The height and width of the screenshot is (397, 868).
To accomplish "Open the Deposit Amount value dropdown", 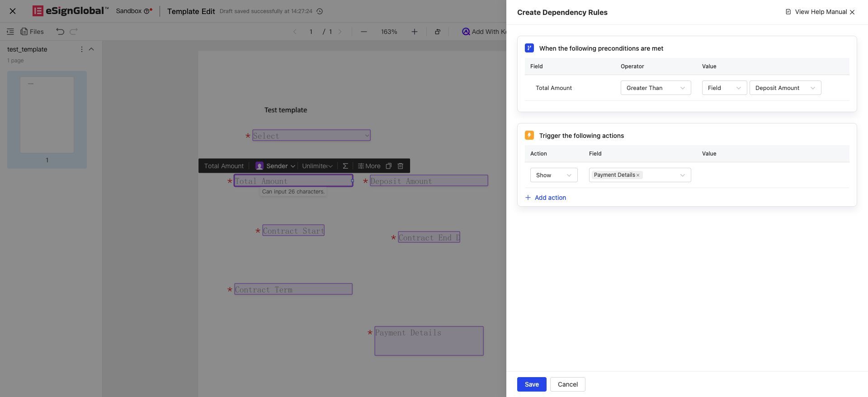I will 785,88.
